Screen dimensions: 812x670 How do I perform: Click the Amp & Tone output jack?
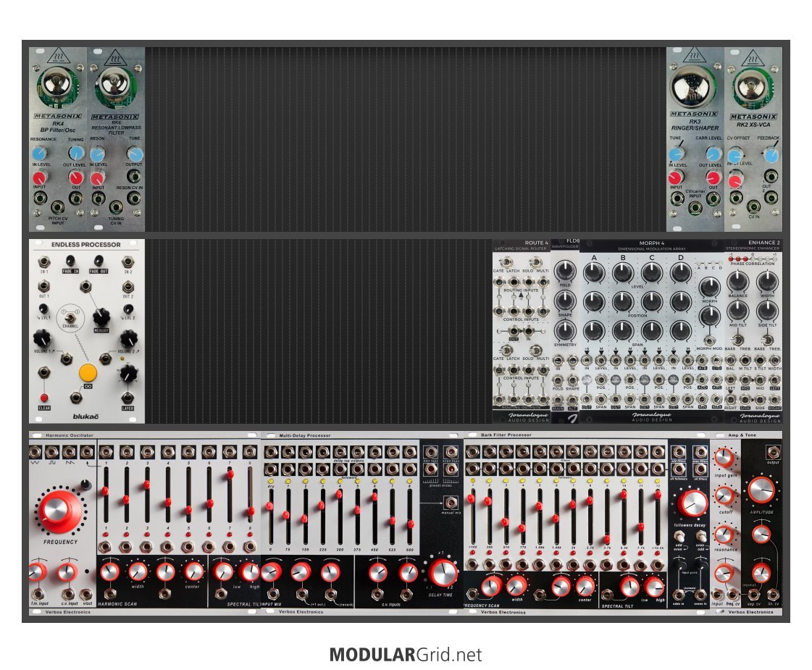pyautogui.click(x=773, y=452)
